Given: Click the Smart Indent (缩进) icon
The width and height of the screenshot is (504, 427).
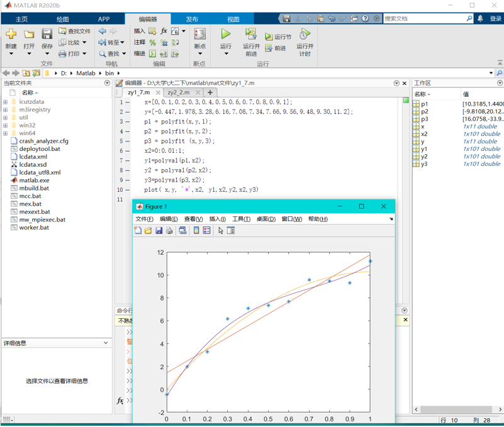Looking at the screenshot, I should pos(154,53).
